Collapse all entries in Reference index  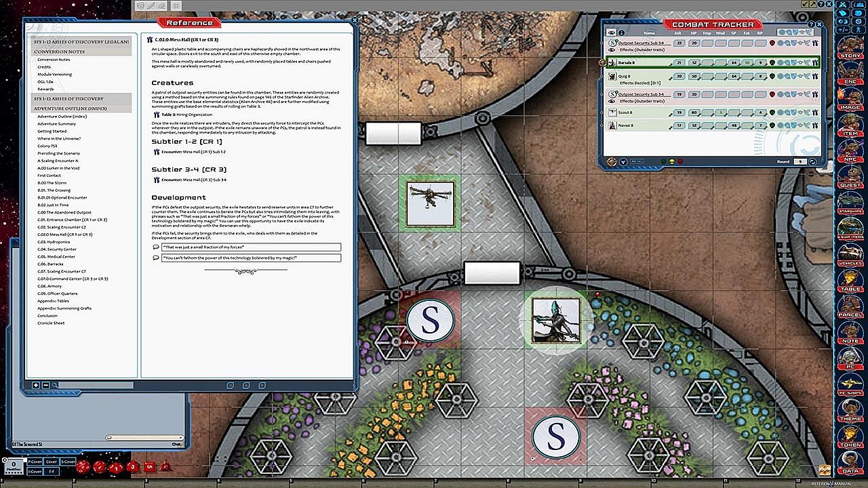[45, 386]
